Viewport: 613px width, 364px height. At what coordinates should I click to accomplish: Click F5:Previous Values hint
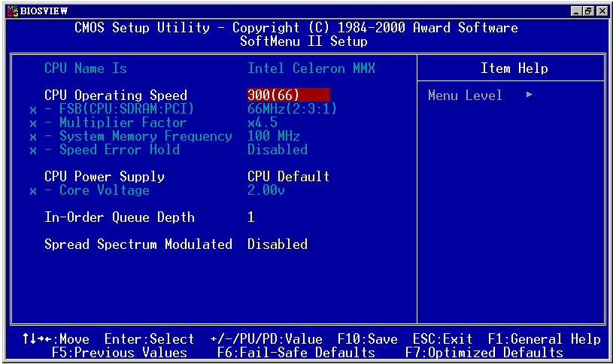pyautogui.click(x=120, y=353)
